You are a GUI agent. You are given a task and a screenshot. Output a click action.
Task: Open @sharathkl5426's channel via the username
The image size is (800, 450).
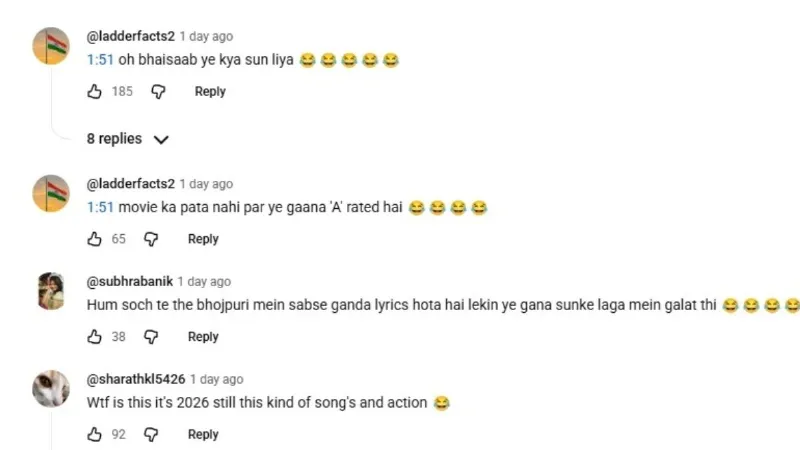coord(135,380)
